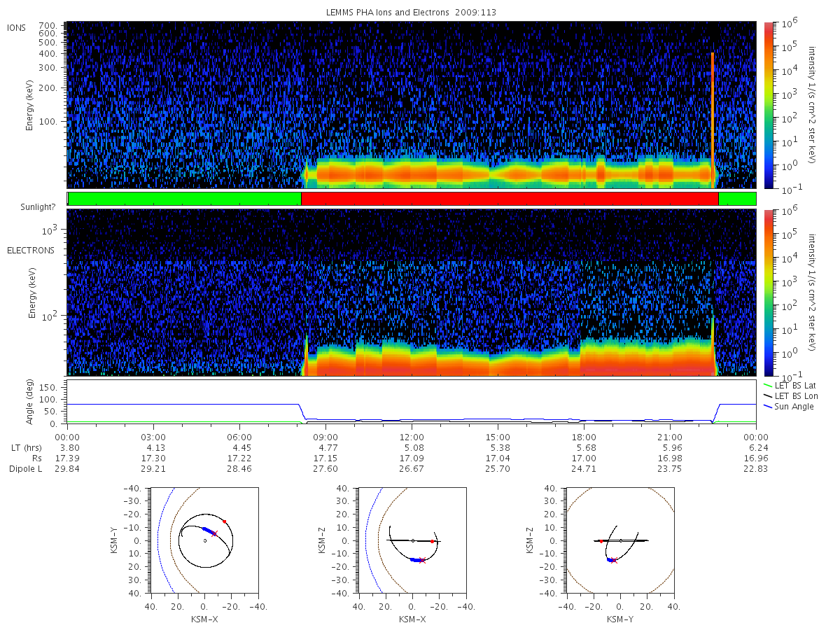The height and width of the screenshot is (630, 840).
Task: Click the 18:00 time axis label
Action: (x=584, y=435)
